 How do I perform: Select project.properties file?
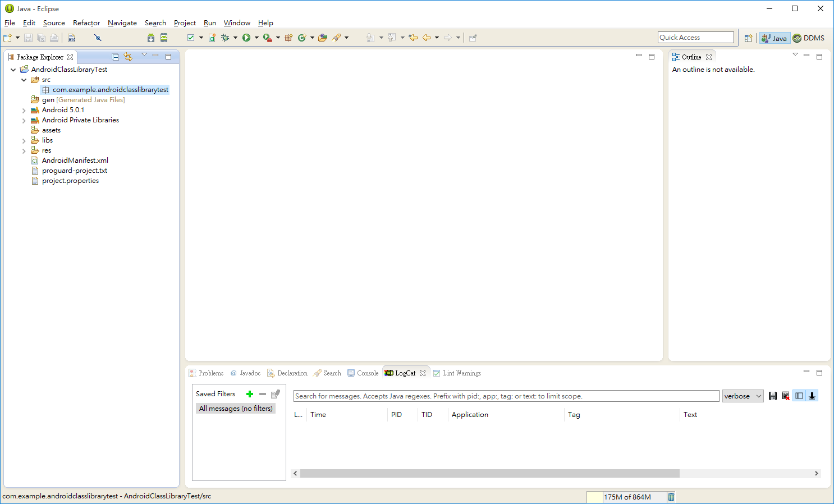pos(65,181)
